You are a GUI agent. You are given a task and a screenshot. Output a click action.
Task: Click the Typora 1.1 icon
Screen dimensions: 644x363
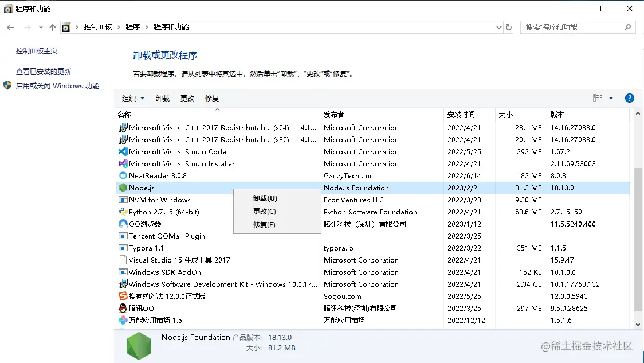[x=123, y=248]
